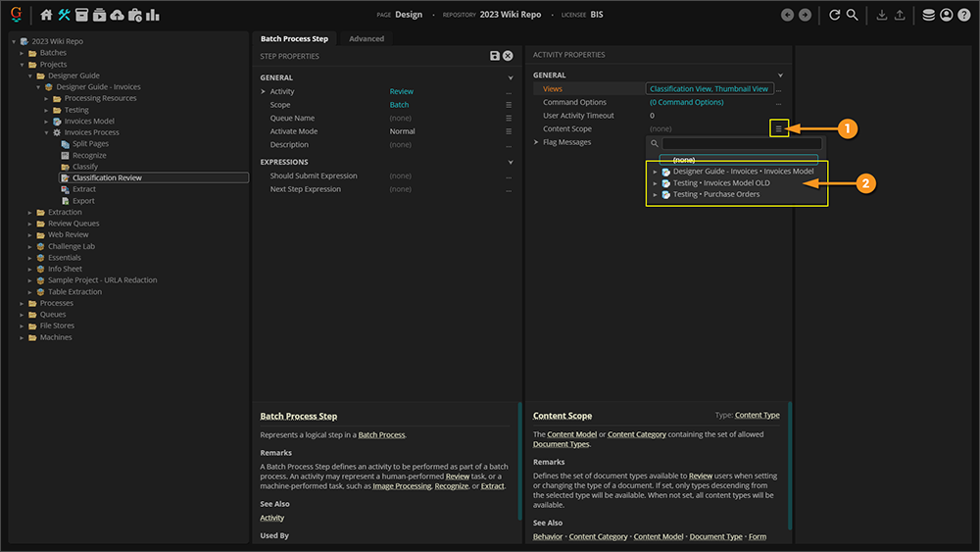
Task: Open the bar chart stats icon
Action: tap(153, 15)
